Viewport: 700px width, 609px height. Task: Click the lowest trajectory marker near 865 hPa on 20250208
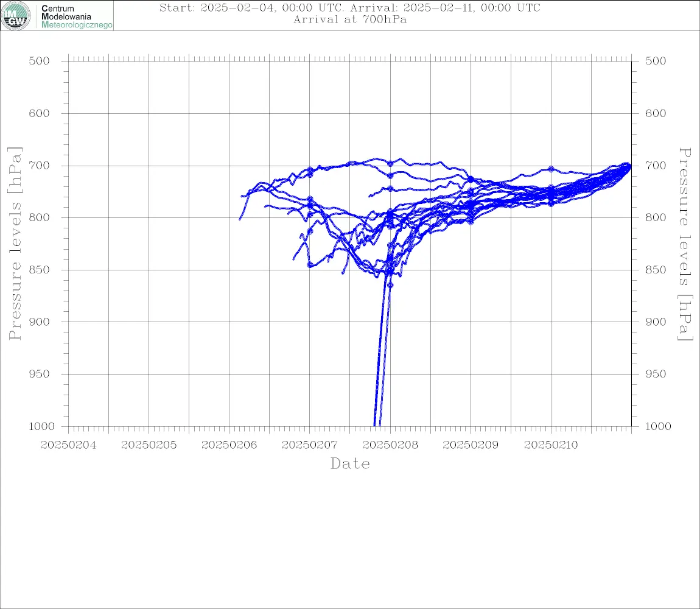(x=390, y=284)
